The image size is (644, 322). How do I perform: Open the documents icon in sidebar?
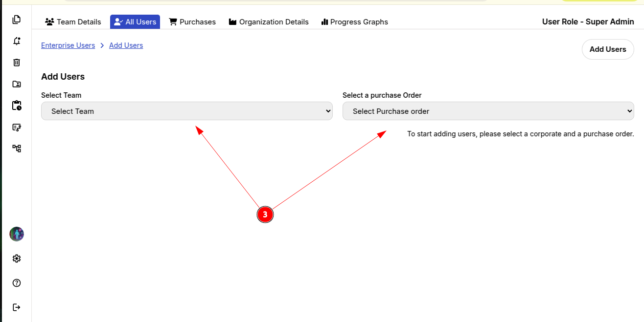pyautogui.click(x=17, y=20)
